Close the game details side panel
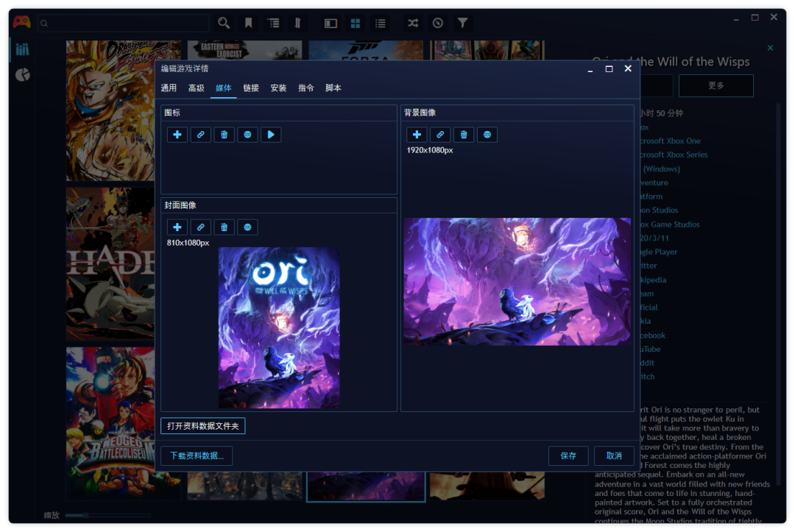The height and width of the screenshot is (532, 795). click(x=770, y=48)
